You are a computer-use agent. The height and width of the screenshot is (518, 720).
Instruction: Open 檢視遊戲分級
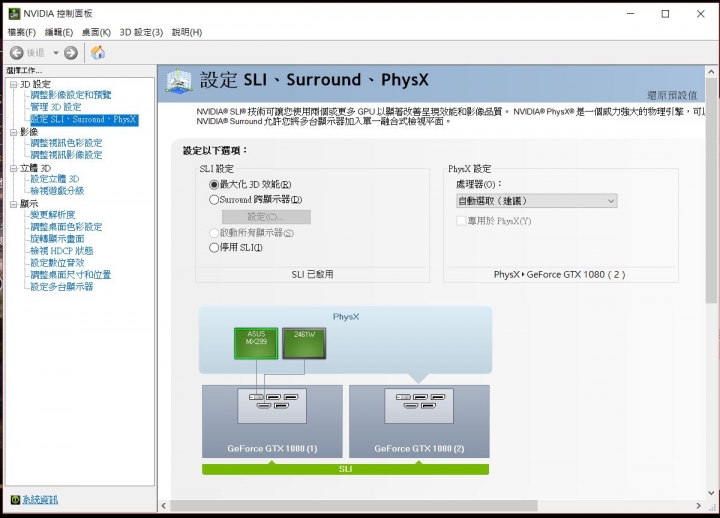57,191
